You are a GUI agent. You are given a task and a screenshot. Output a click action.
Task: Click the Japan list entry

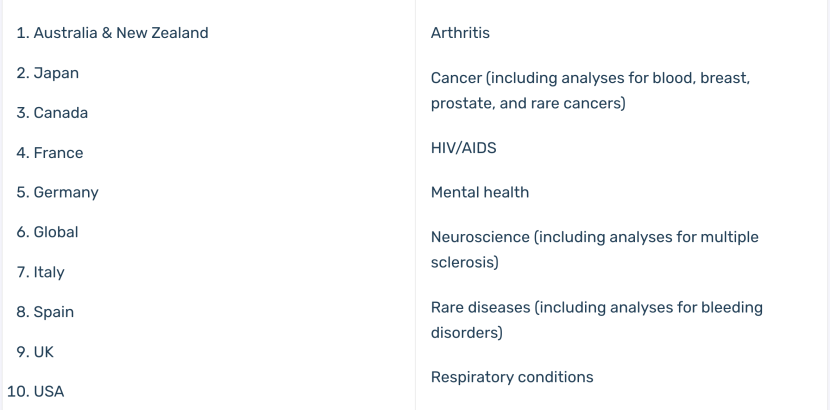tap(56, 73)
